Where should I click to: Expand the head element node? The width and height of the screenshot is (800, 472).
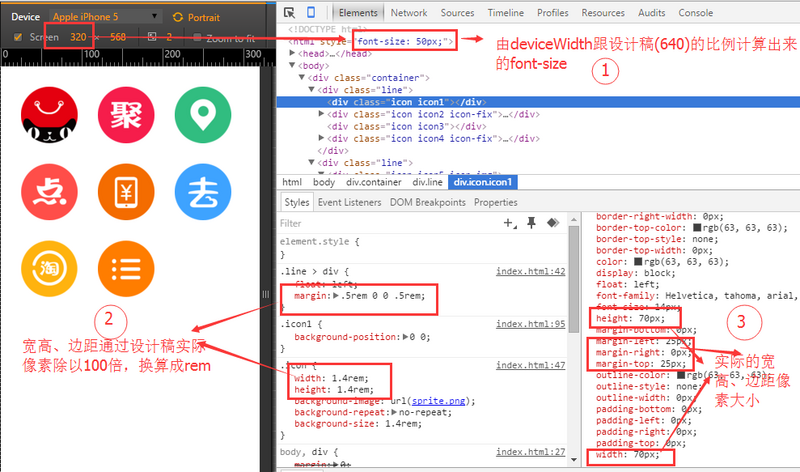pyautogui.click(x=293, y=53)
